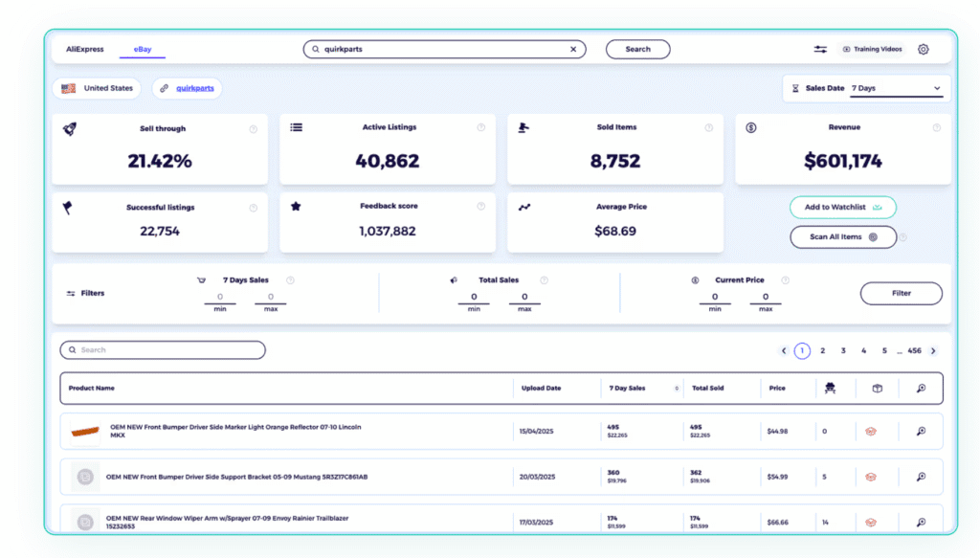Image resolution: width=980 pixels, height=558 pixels.
Task: Click the spider crawler icon in table header
Action: tap(830, 388)
